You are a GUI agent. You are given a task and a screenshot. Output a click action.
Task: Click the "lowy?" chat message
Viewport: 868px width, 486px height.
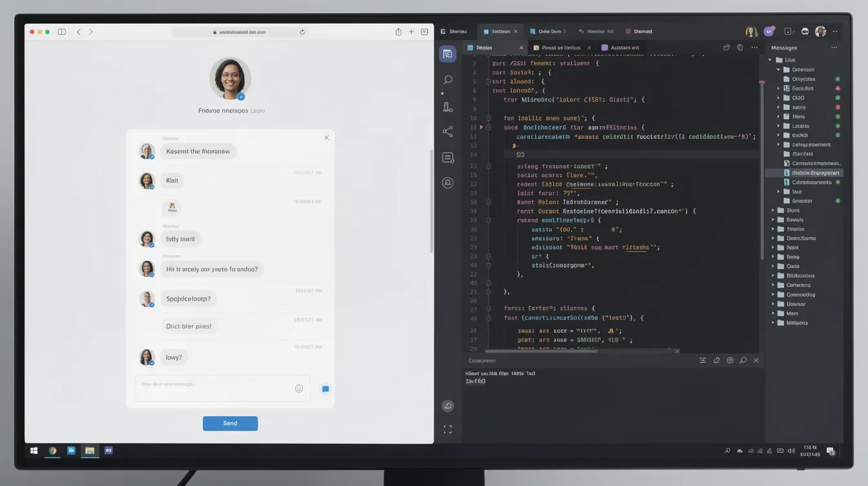coord(174,357)
